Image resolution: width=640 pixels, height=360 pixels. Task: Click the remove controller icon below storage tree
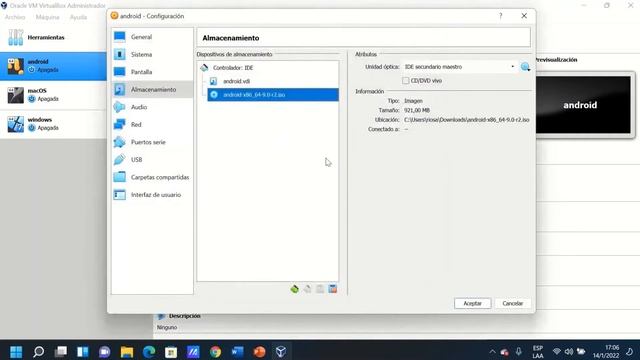click(307, 289)
